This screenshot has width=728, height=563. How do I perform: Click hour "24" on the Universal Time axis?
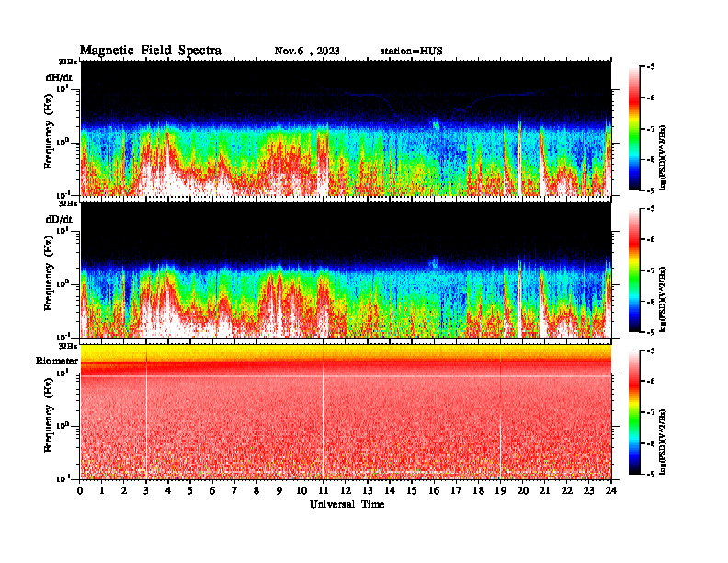611,490
